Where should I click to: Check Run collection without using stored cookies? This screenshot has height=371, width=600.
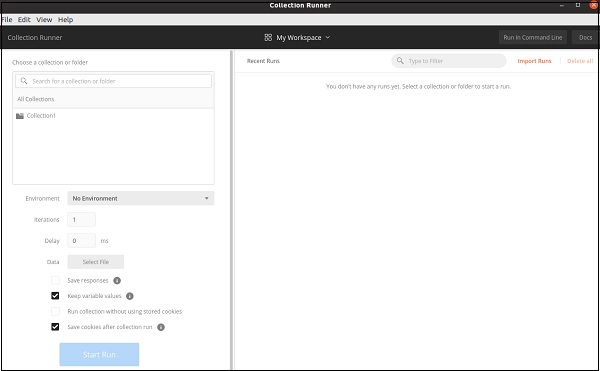55,311
